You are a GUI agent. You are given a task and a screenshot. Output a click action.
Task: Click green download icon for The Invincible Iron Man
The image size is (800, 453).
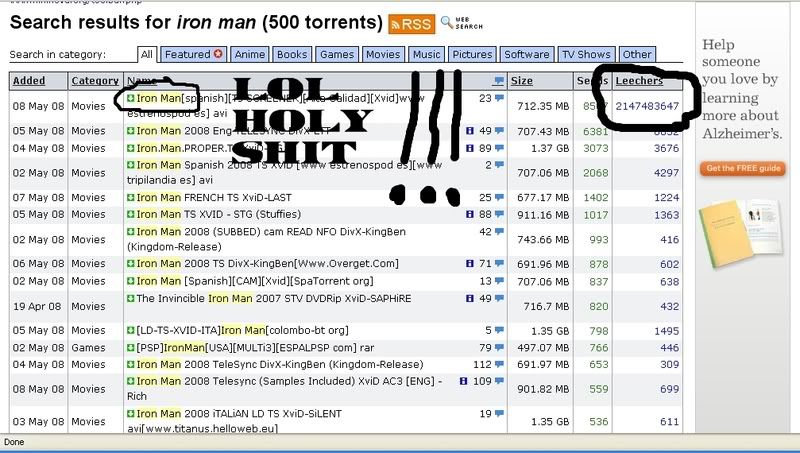tap(131, 298)
